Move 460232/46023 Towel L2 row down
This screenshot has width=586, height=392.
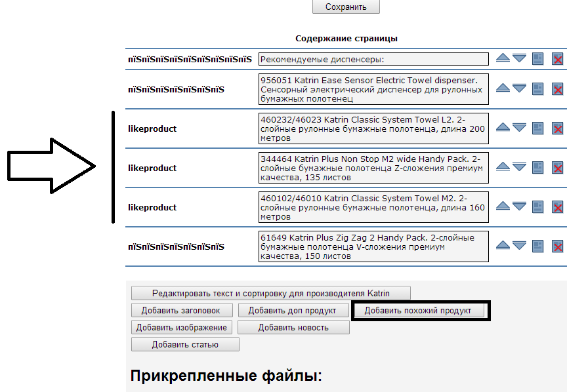(x=520, y=127)
